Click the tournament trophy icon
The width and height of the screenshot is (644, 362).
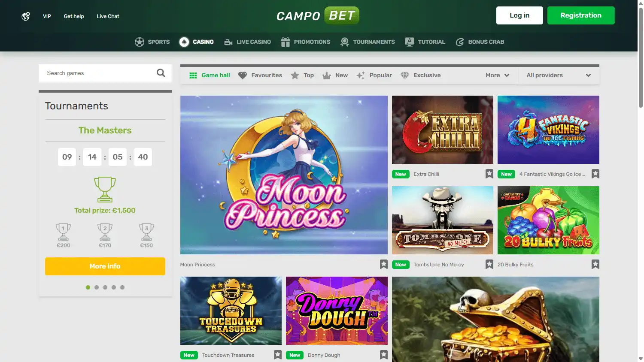pos(105,190)
